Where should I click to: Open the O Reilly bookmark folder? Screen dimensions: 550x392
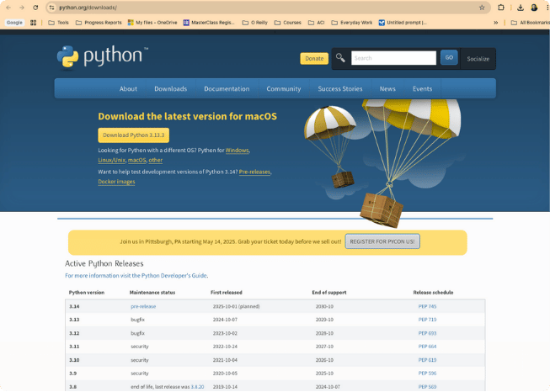pos(255,23)
